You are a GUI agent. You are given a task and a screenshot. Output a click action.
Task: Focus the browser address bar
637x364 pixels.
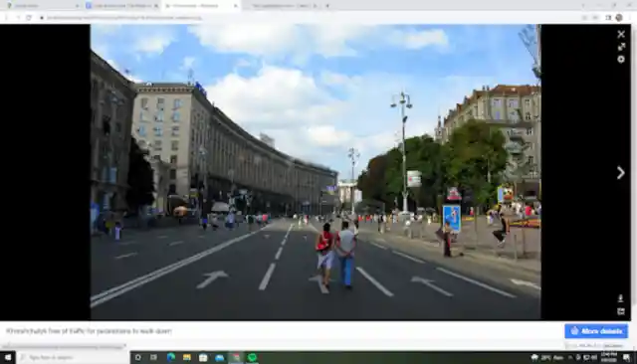(309, 18)
